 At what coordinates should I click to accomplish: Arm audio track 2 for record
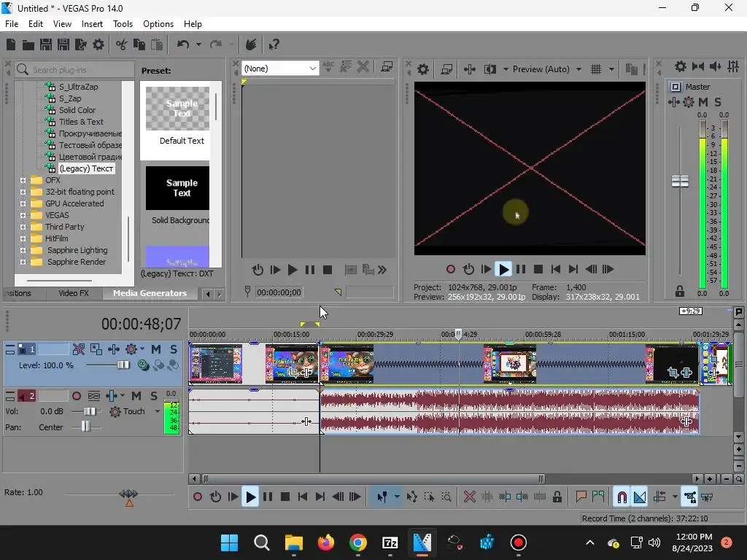(x=76, y=396)
